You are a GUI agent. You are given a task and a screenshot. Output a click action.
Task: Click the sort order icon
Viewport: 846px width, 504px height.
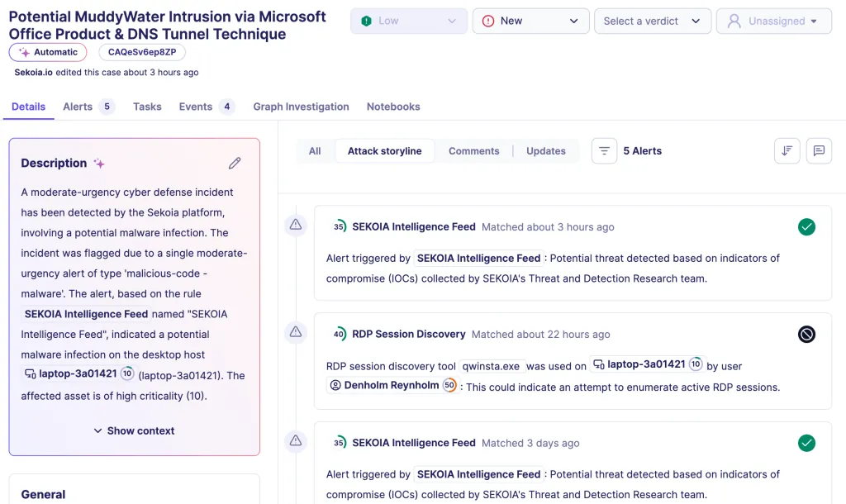(x=787, y=151)
